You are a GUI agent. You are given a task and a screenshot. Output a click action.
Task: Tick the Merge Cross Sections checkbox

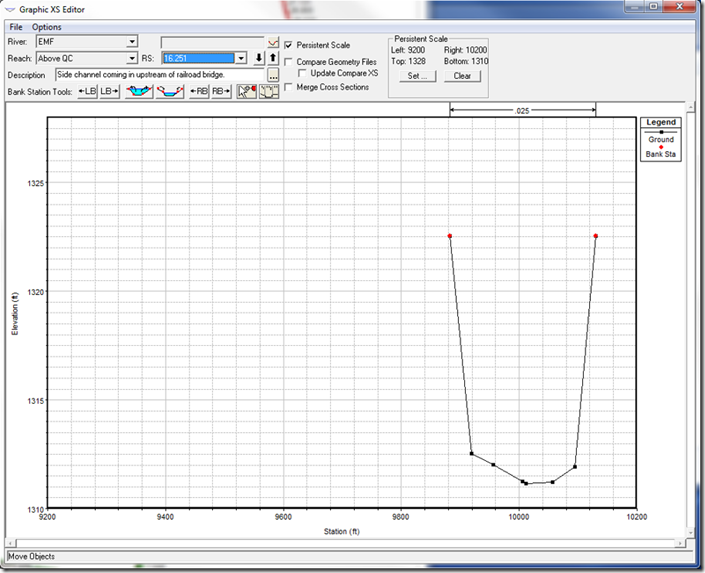pos(289,88)
